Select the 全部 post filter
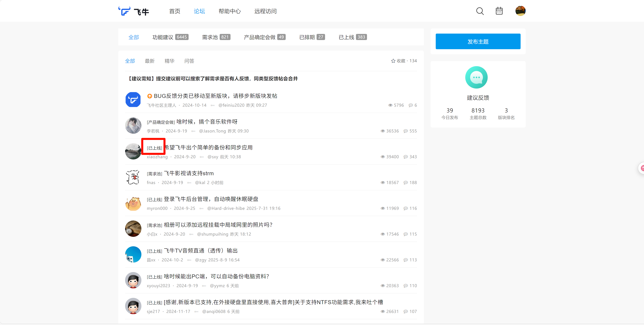644x325 pixels. click(x=130, y=61)
